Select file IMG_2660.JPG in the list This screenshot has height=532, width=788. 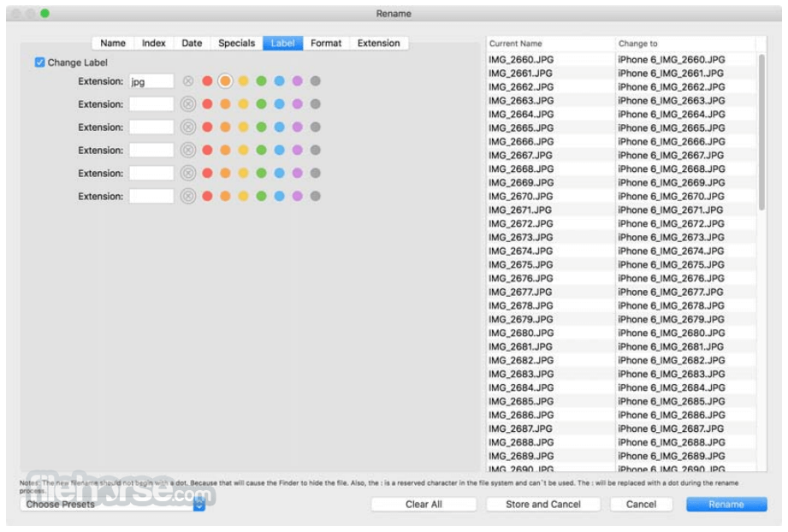click(521, 59)
